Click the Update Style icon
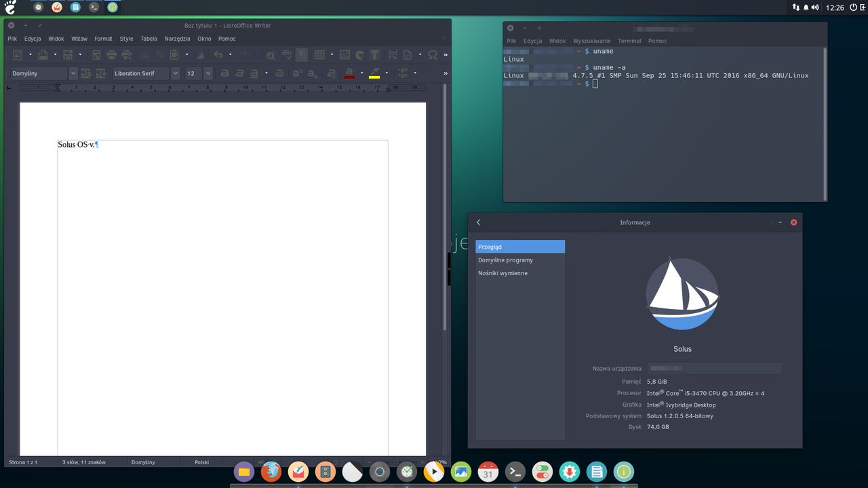This screenshot has height=488, width=868. [x=86, y=73]
